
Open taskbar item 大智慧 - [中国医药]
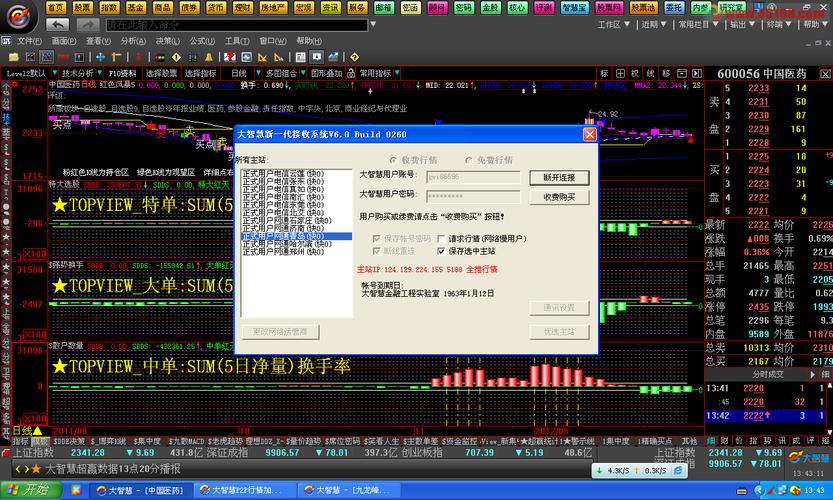click(x=140, y=490)
